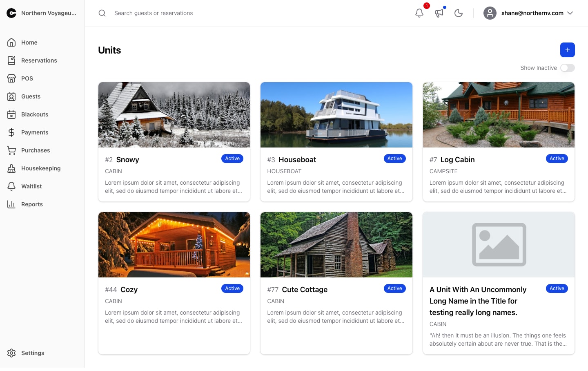The width and height of the screenshot is (588, 371).
Task: Click the "Ah! then it must be an illusion" description
Action: 498,340
